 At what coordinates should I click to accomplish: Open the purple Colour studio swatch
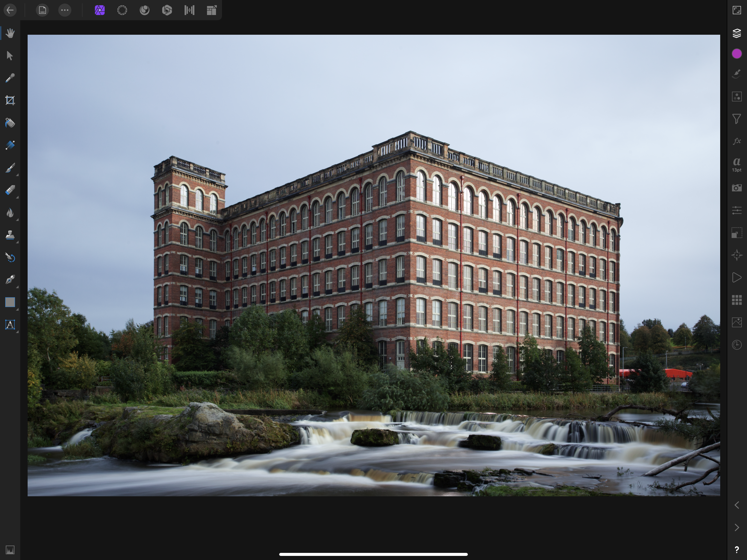737,54
